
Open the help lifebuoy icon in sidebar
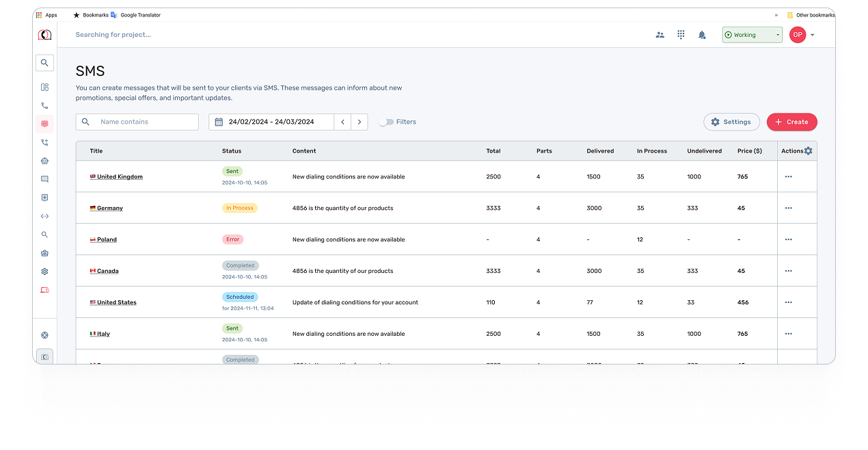click(x=44, y=335)
